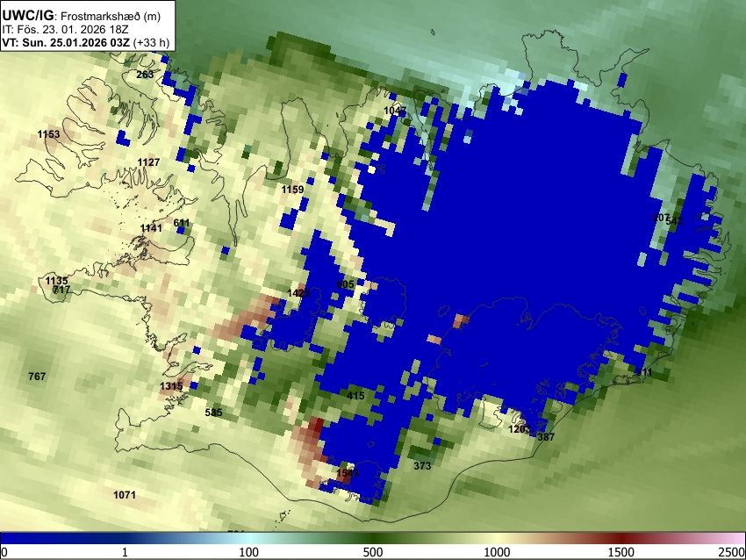746x560 pixels.
Task: Click the 1153 map value label
Action: 48,134
